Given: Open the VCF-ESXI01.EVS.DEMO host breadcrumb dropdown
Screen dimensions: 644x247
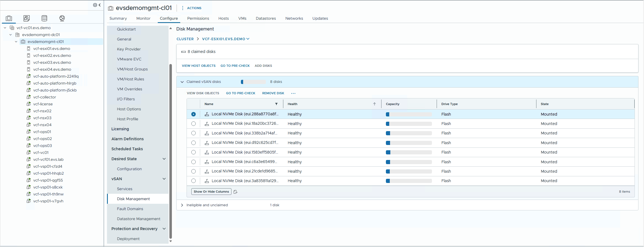Looking at the screenshot, I should tap(226, 39).
